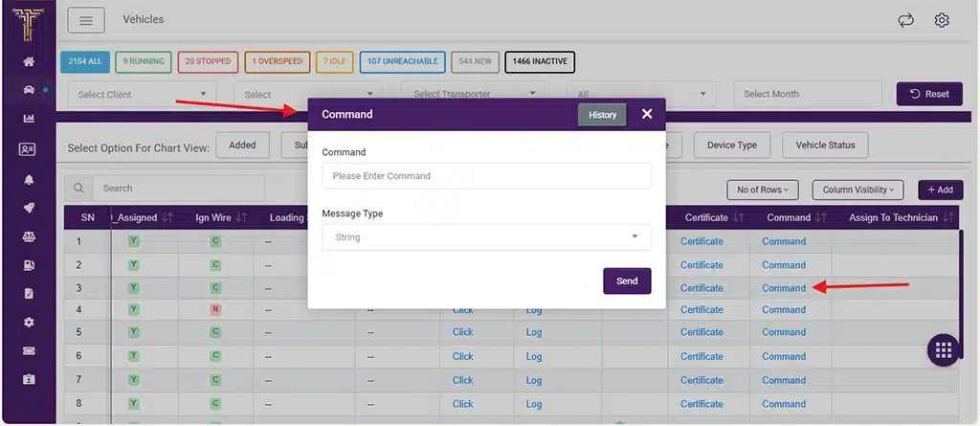Viewport: 980px width, 426px height.
Task: Select the 20 STOPPED status tab
Action: coord(208,62)
